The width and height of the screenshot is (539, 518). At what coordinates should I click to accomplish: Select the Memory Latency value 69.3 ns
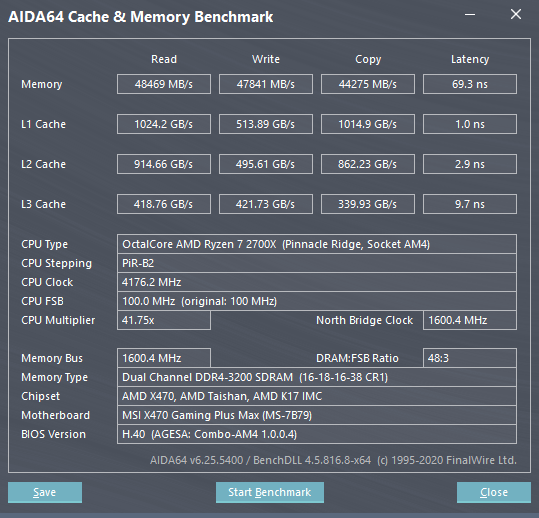[x=470, y=84]
